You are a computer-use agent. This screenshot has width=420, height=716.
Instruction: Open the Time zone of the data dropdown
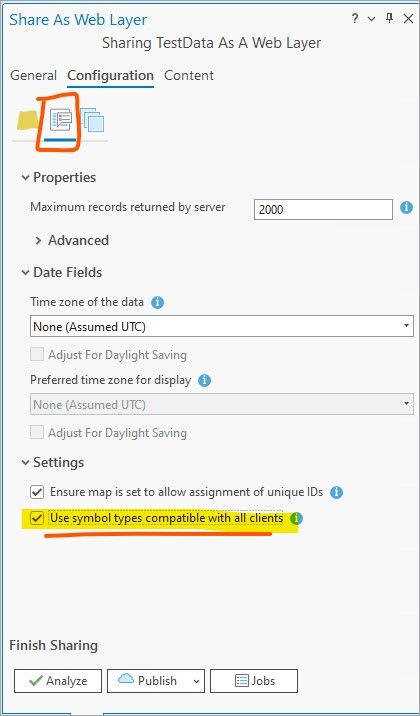222,327
